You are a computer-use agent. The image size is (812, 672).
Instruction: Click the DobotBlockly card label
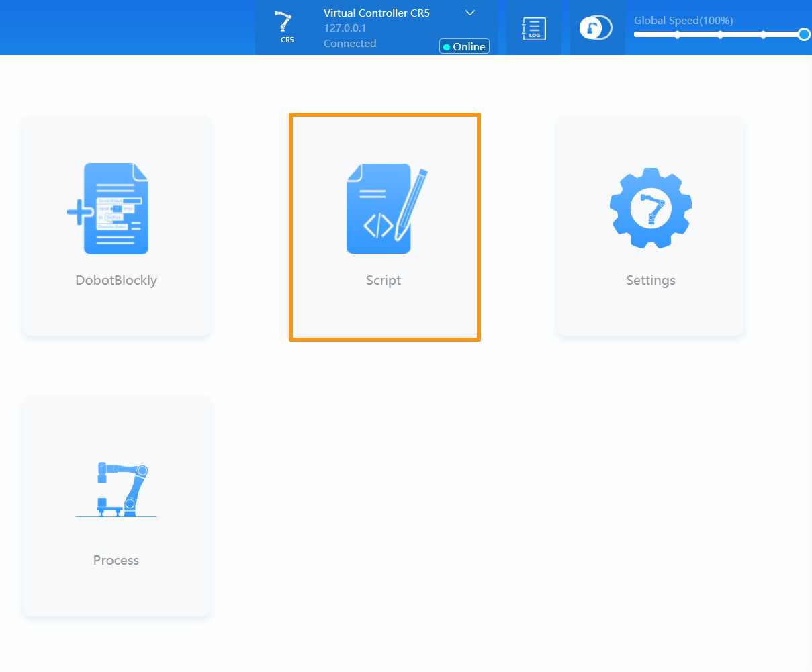click(x=116, y=280)
